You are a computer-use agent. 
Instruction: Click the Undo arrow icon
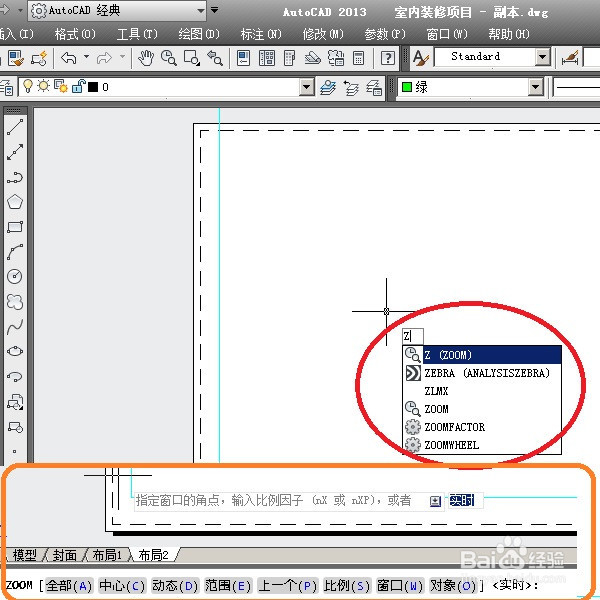[x=68, y=58]
